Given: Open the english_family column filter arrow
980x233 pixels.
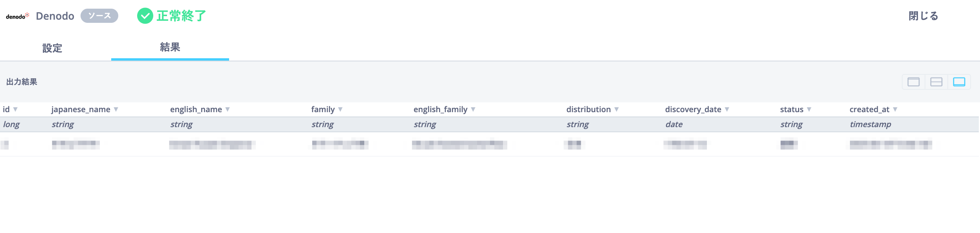Looking at the screenshot, I should [473, 109].
